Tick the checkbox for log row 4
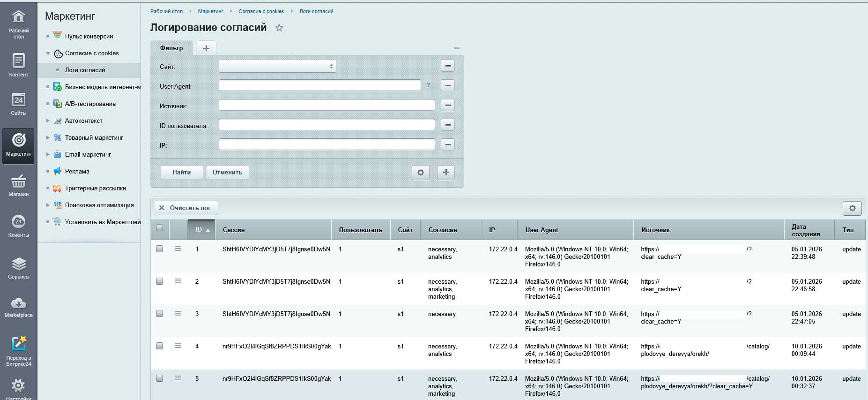Image resolution: width=868 pixels, height=400 pixels. point(160,346)
